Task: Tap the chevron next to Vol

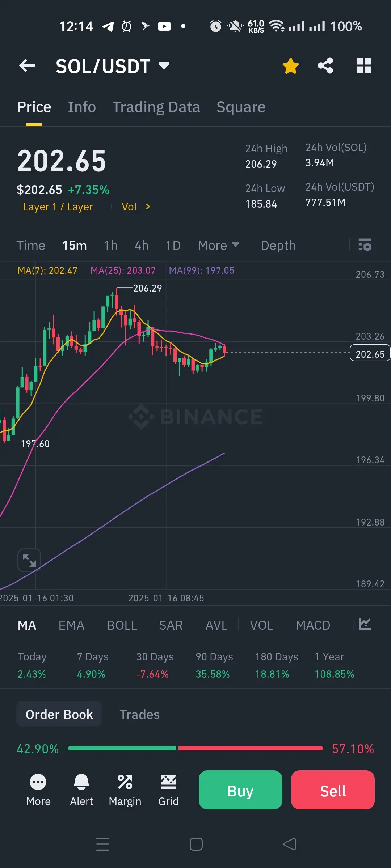Action: (148, 207)
